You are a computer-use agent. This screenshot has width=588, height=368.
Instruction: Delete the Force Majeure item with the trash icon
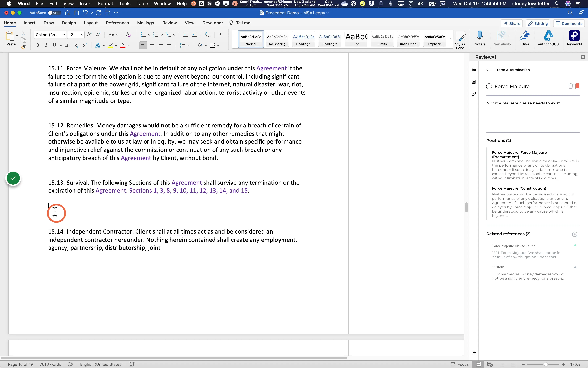coord(570,86)
